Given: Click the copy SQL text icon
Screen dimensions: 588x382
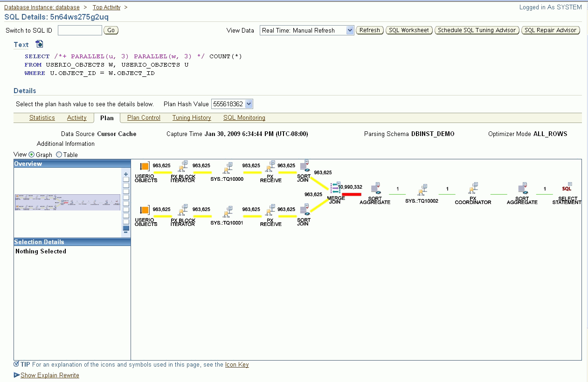Looking at the screenshot, I should [x=39, y=43].
